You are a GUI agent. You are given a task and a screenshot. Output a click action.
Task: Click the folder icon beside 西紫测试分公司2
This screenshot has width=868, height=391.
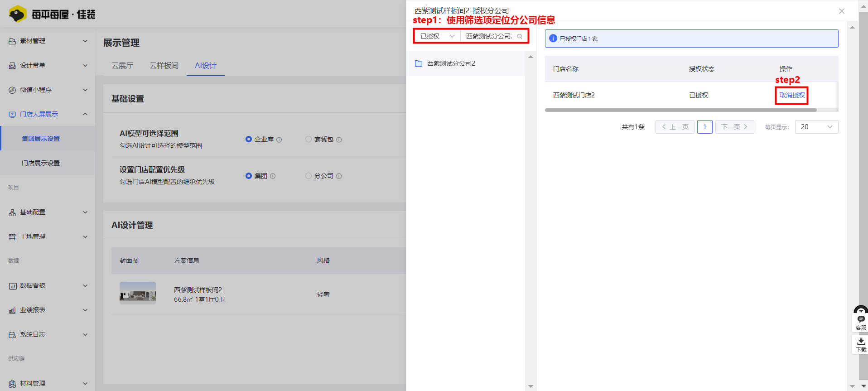[419, 63]
